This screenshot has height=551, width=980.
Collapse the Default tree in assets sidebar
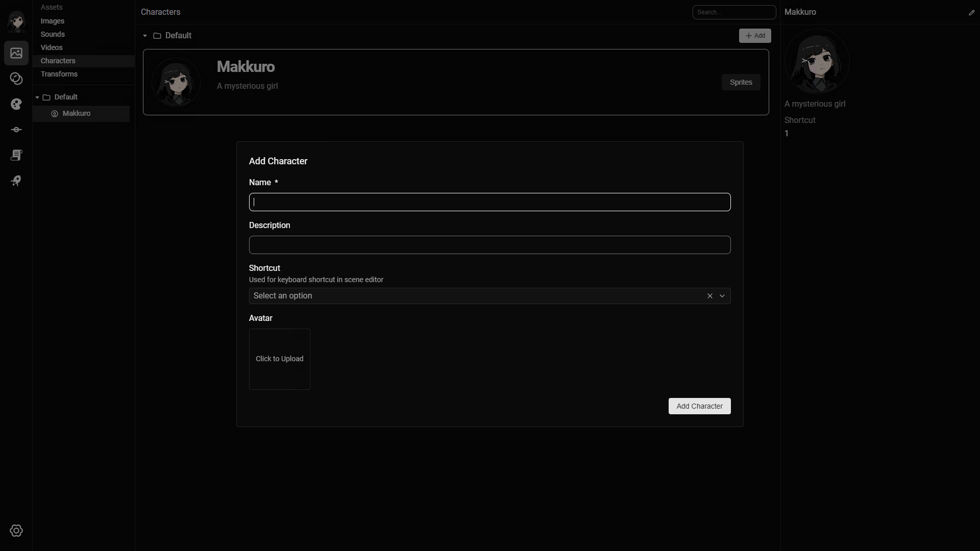point(38,97)
